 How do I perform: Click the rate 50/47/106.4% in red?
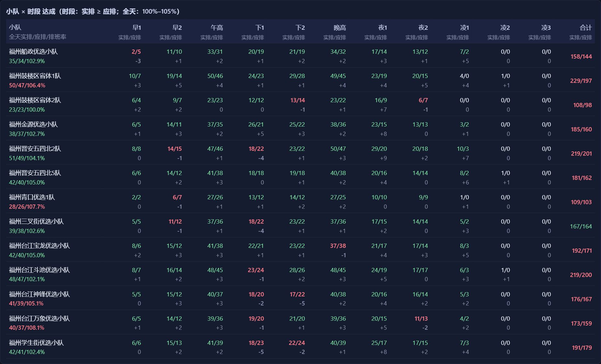point(27,85)
